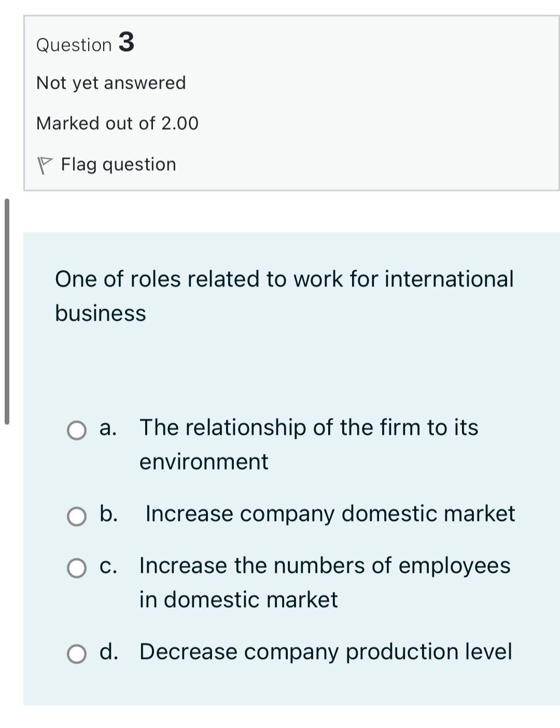This screenshot has width=560, height=728.
Task: Click the Not yet answered status text
Action: [x=110, y=83]
